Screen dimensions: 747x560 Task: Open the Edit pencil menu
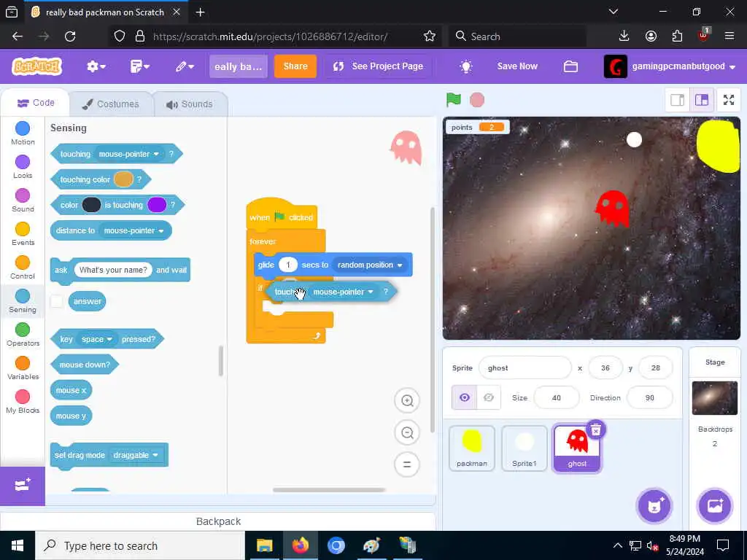185,66
